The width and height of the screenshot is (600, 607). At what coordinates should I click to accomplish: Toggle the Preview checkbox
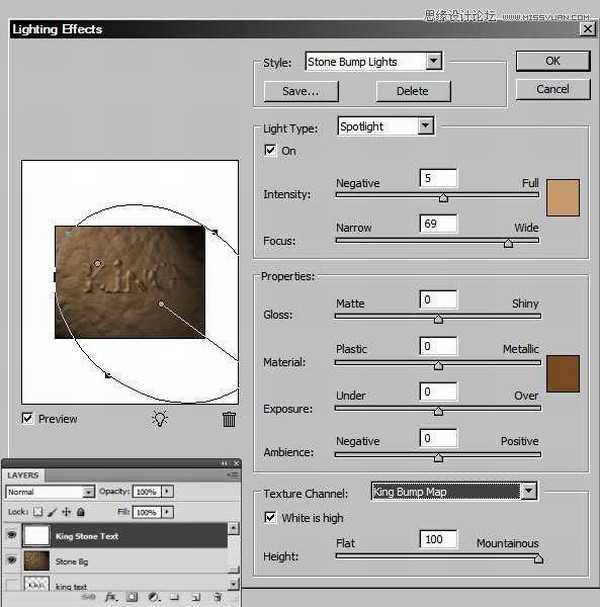(x=27, y=419)
